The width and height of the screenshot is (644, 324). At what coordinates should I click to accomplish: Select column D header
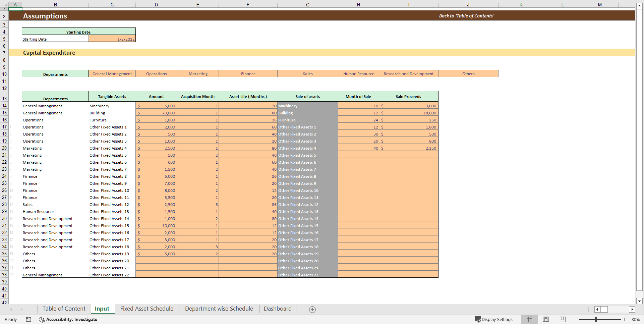click(156, 4)
